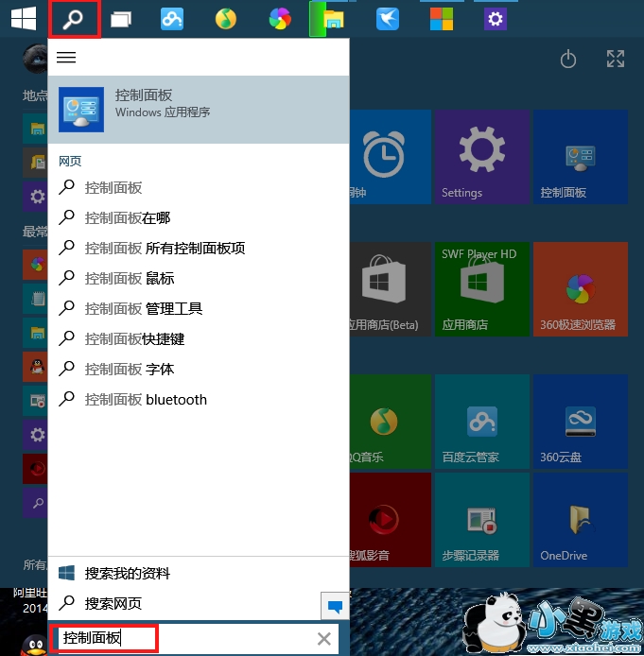This screenshot has height=656, width=644.
Task: Select suggestion 控制面板 bluetooth
Action: [199, 400]
